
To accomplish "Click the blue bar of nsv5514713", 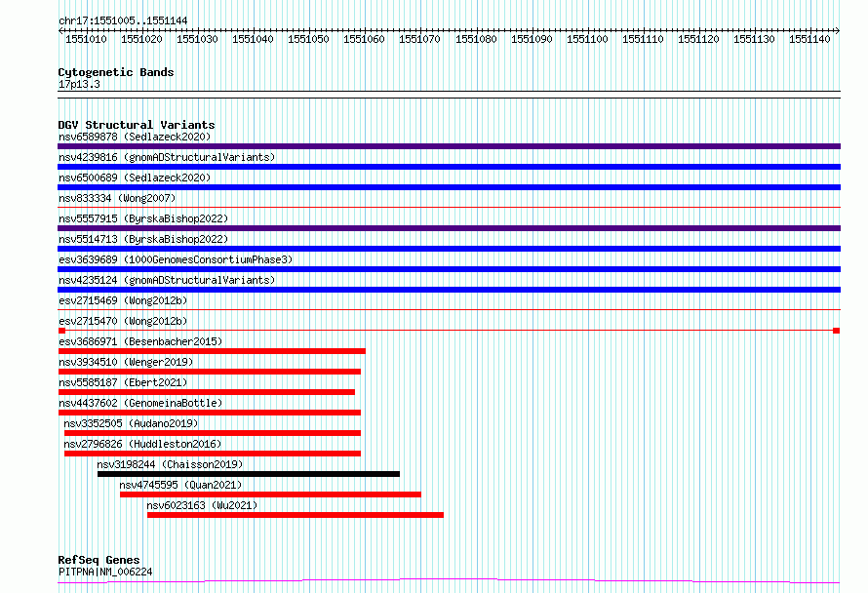I will tap(449, 249).
